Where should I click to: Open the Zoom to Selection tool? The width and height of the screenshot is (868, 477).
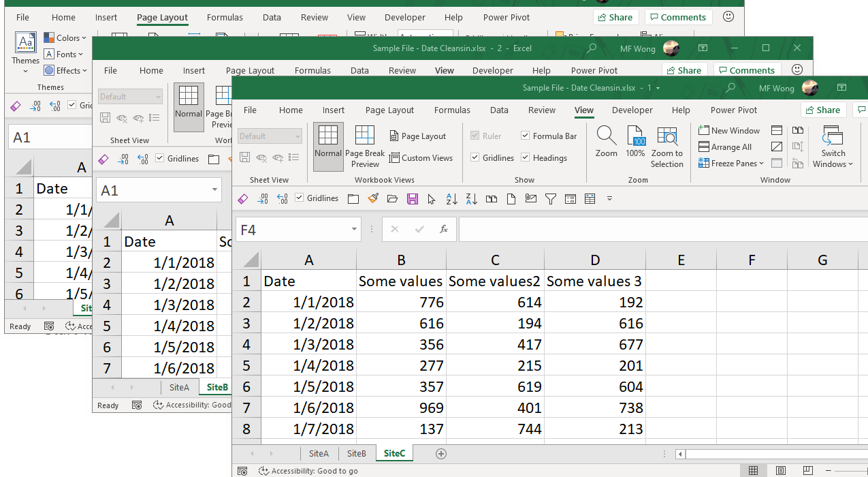(x=666, y=145)
